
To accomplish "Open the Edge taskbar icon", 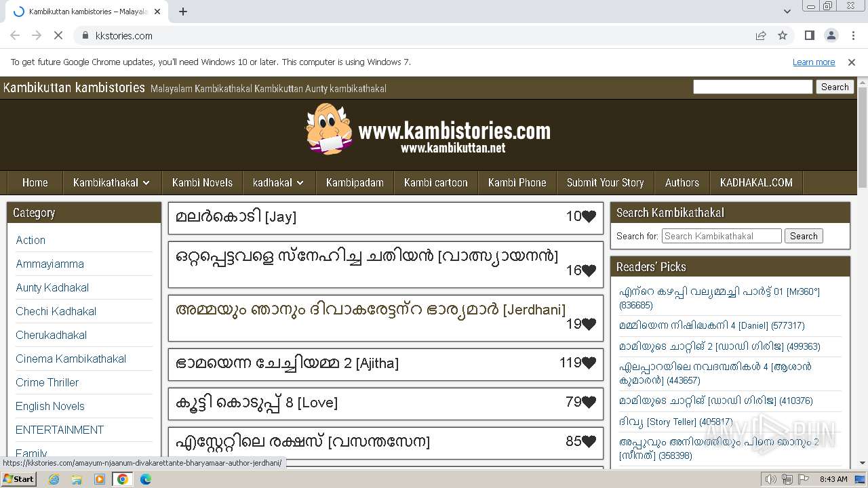I will click(x=146, y=479).
